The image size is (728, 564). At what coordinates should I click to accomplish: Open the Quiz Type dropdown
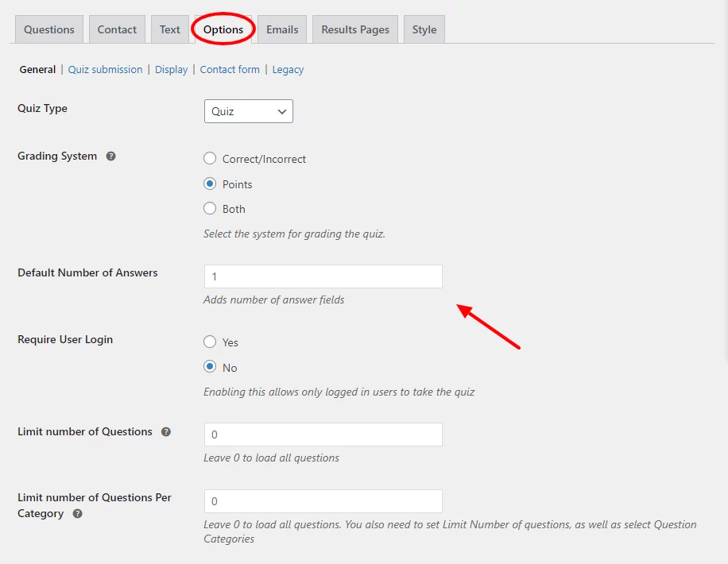249,111
